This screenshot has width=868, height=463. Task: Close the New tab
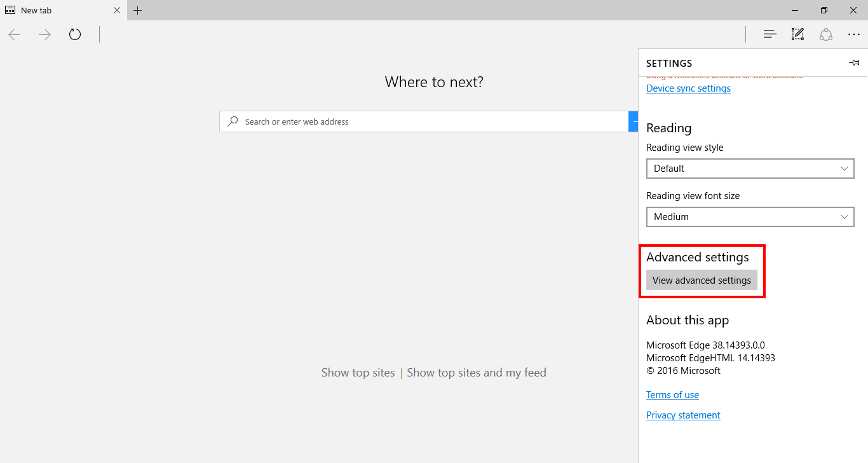tap(117, 10)
